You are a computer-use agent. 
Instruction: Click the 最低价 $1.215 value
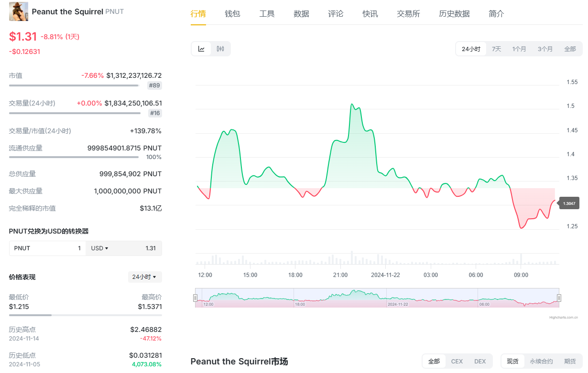click(x=19, y=307)
